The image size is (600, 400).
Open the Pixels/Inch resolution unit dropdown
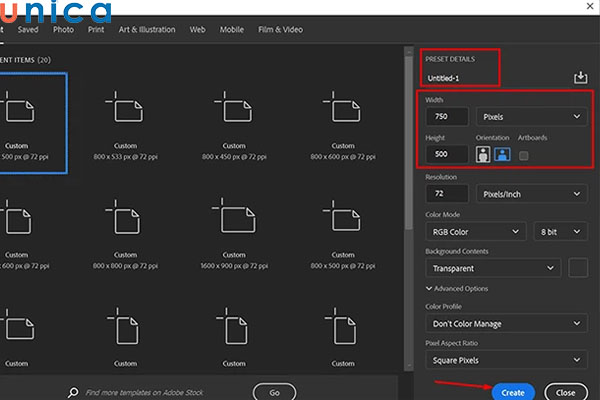tap(530, 193)
